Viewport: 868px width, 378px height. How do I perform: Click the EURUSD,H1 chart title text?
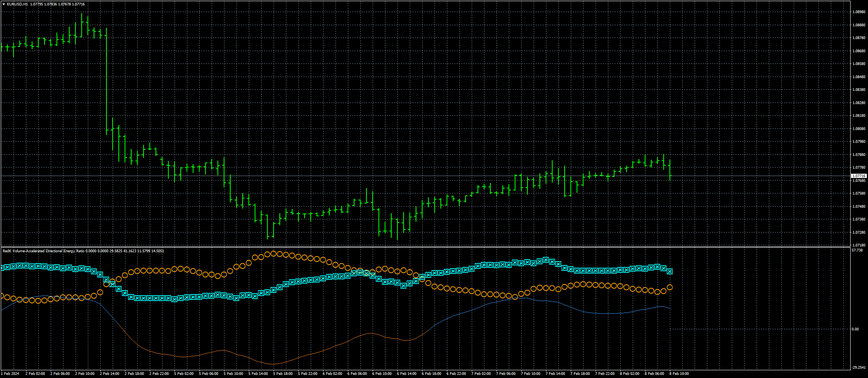pyautogui.click(x=17, y=4)
